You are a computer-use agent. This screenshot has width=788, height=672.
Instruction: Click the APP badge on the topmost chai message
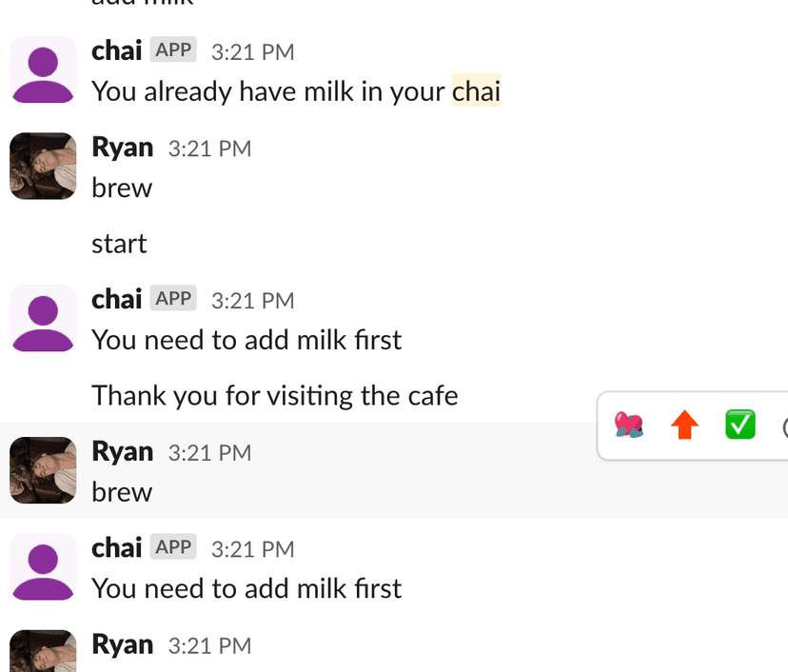click(173, 50)
